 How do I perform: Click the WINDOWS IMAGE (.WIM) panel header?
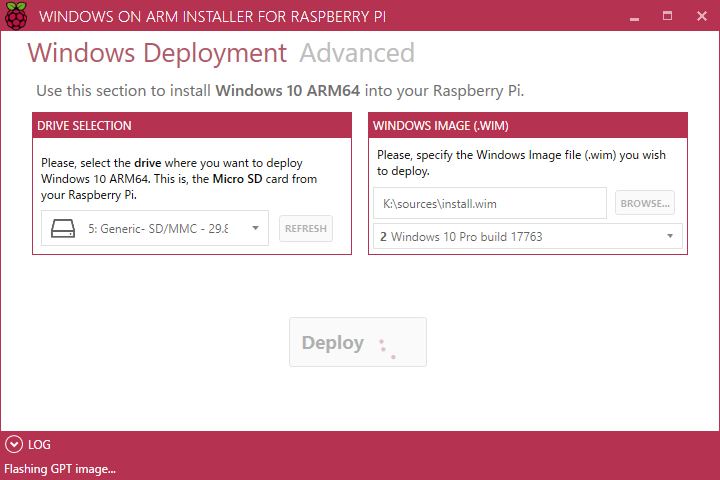point(528,125)
